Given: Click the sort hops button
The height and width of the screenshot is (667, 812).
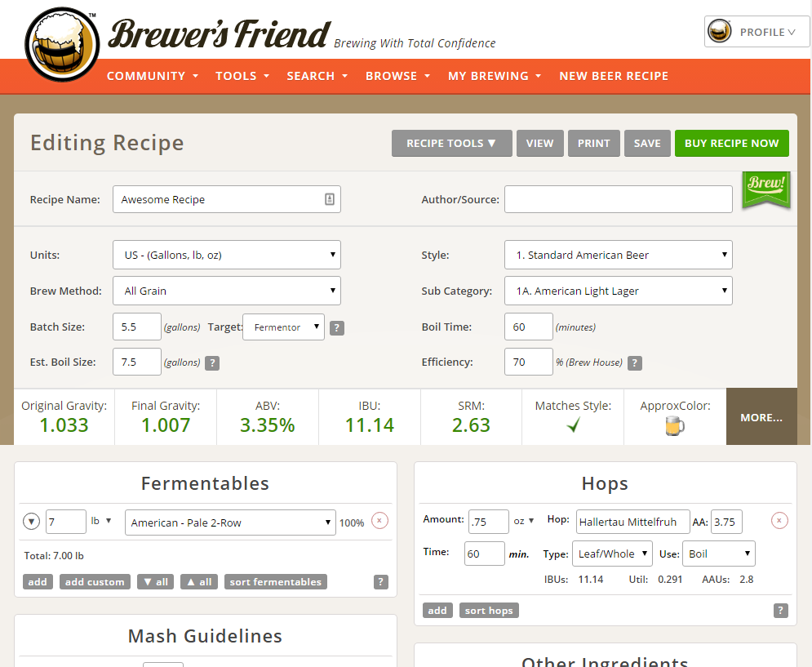Looking at the screenshot, I should [489, 611].
